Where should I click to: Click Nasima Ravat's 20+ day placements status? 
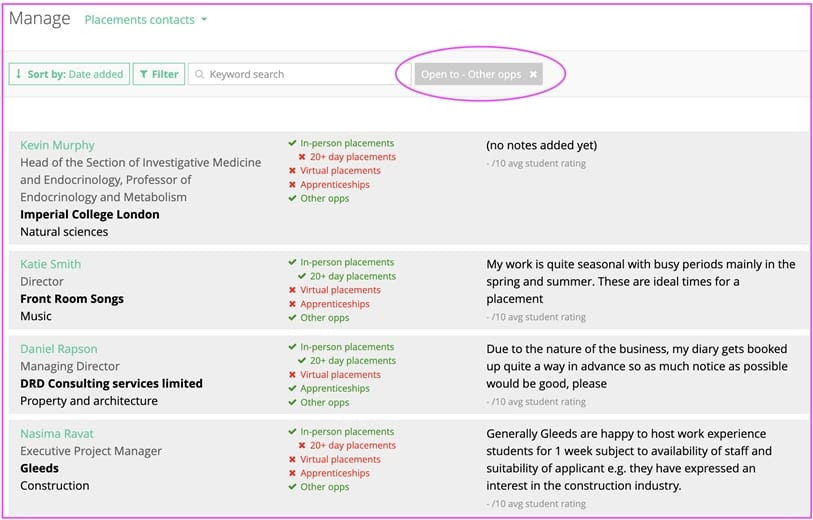click(x=347, y=445)
